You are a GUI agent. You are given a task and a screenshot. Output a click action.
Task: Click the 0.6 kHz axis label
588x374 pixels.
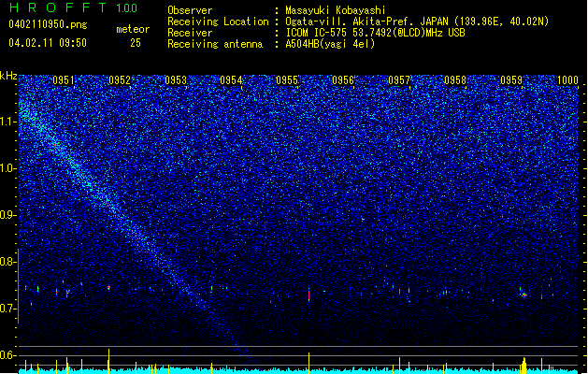[x=8, y=355]
